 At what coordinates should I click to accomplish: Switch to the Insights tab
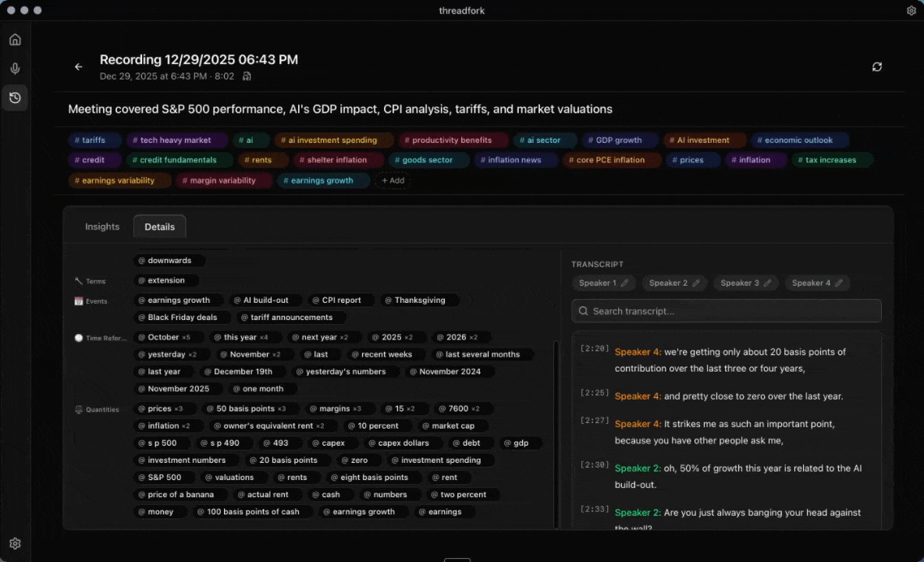(x=102, y=226)
